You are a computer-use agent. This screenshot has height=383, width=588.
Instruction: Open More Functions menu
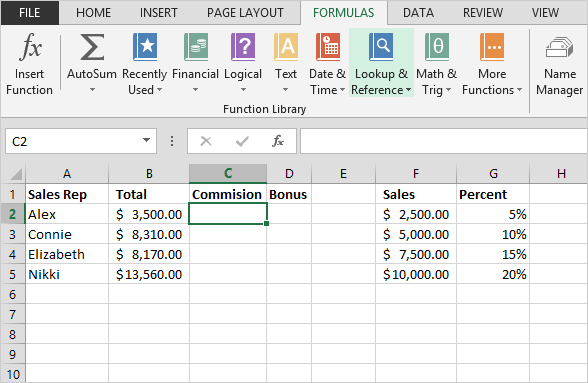492,64
